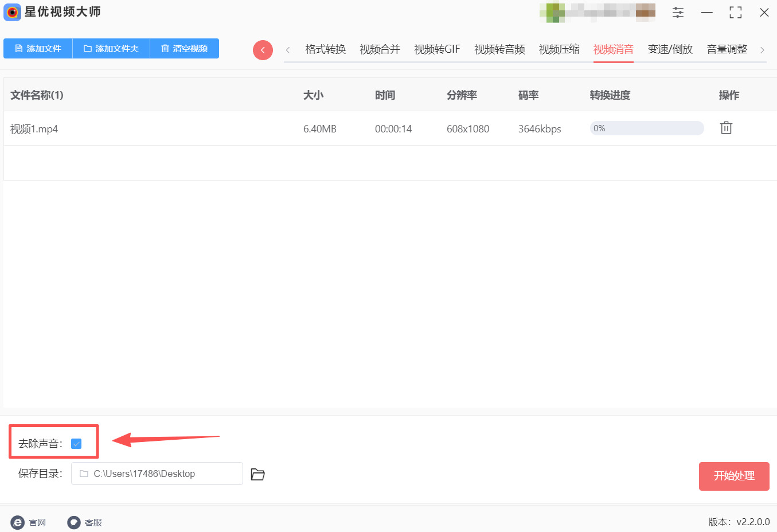Viewport: 777px width, 532px height.
Task: Click the red circular back arrow button
Action: [x=263, y=50]
